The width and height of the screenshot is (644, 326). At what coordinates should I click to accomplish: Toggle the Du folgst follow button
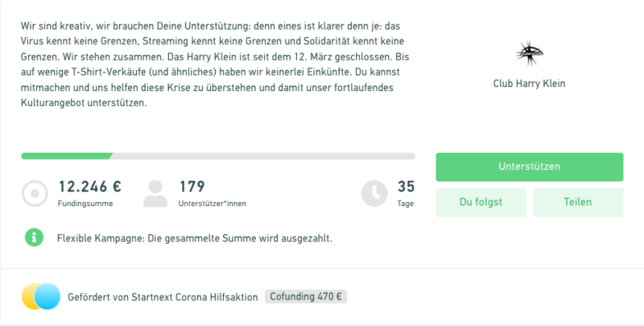(x=481, y=202)
